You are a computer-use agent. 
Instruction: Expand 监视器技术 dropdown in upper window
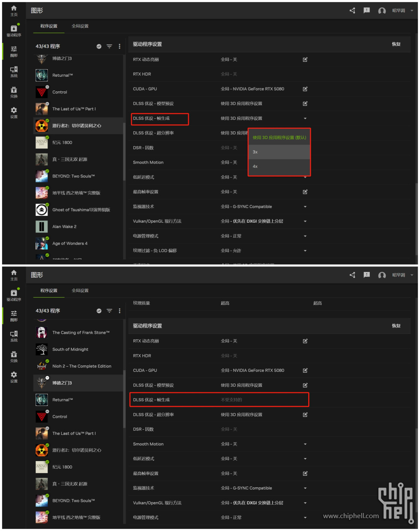(305, 207)
